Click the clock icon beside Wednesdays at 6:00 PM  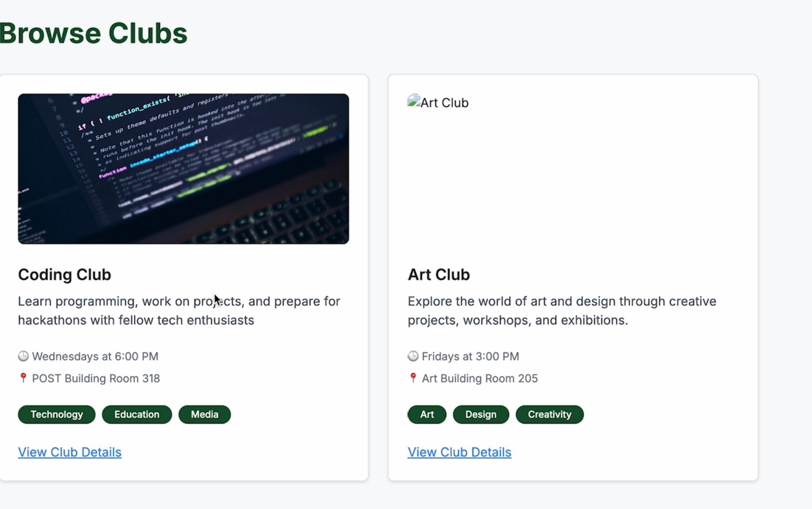pyautogui.click(x=23, y=356)
